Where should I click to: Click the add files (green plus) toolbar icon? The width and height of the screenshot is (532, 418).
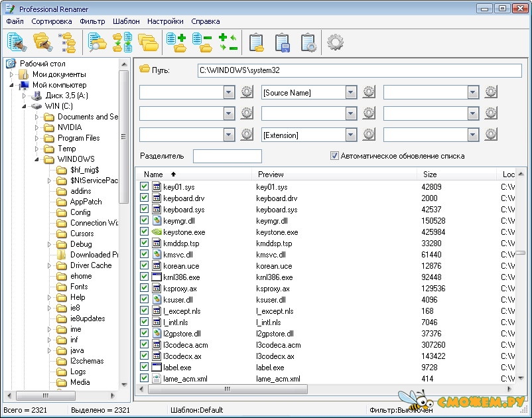[176, 42]
